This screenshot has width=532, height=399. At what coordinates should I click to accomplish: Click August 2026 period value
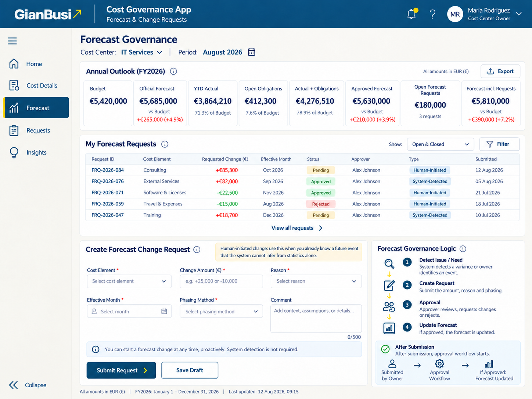(x=223, y=52)
